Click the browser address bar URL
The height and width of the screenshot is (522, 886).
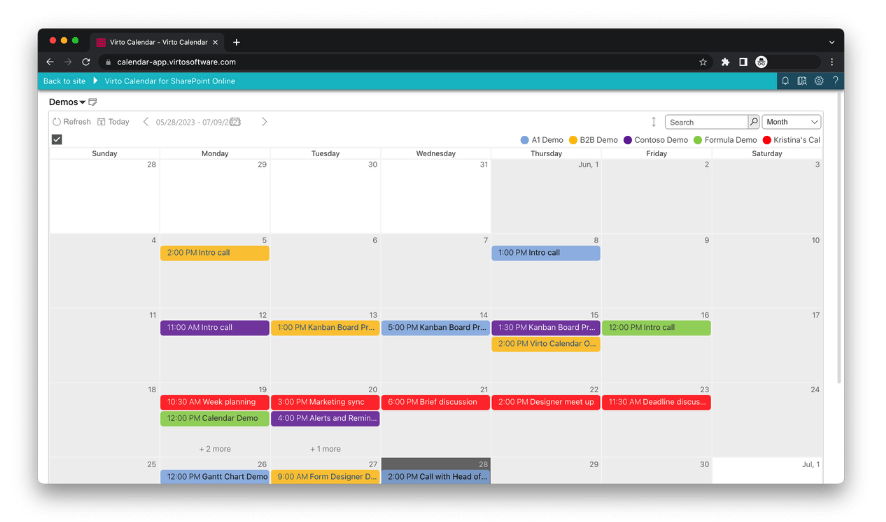pyautogui.click(x=176, y=62)
